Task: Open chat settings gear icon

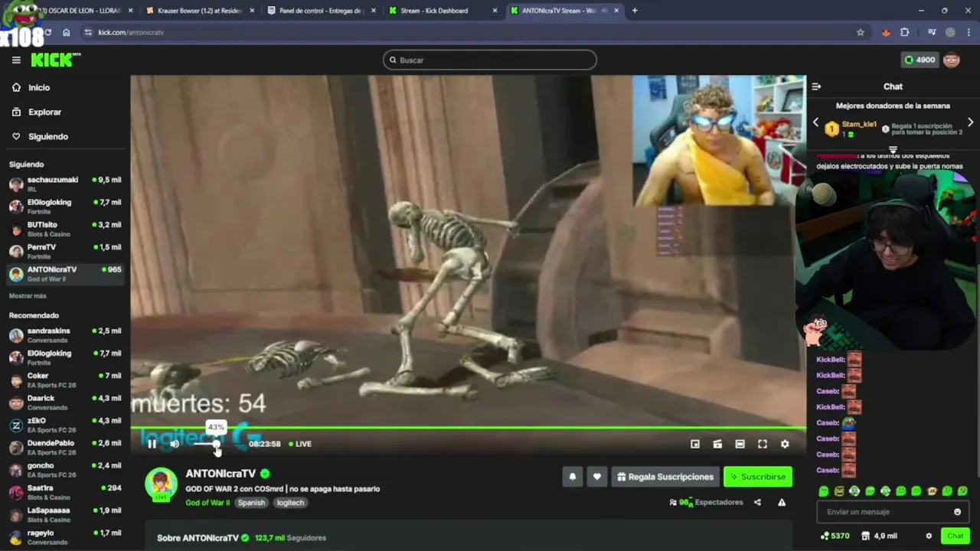Action: pyautogui.click(x=929, y=536)
